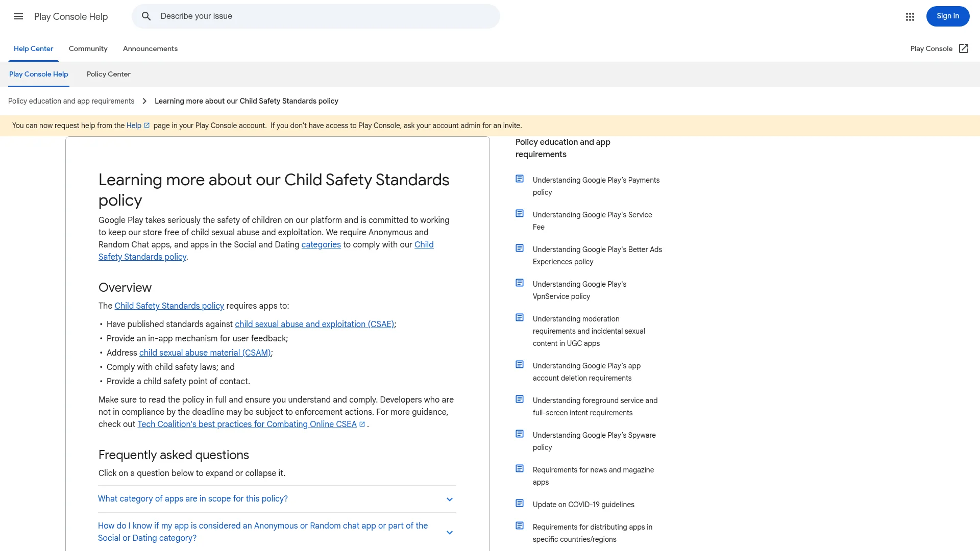
Task: Go to Policy education and app requirements breadcrumb
Action: 71,101
